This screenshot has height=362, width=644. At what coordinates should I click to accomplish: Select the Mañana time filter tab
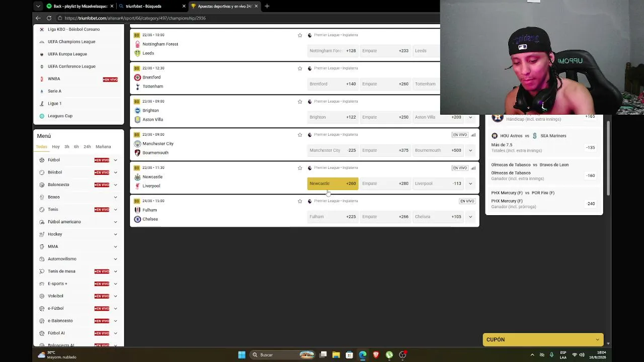103,147
